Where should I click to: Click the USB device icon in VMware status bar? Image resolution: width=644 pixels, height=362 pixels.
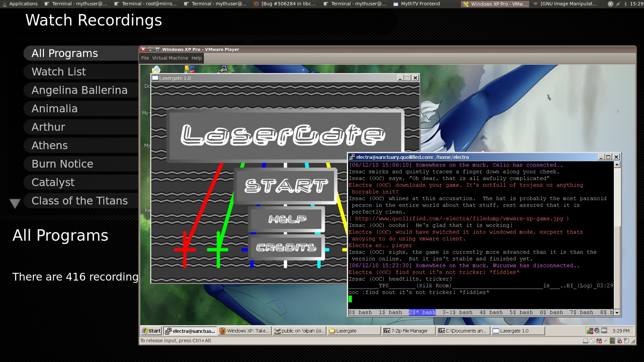pos(620,341)
